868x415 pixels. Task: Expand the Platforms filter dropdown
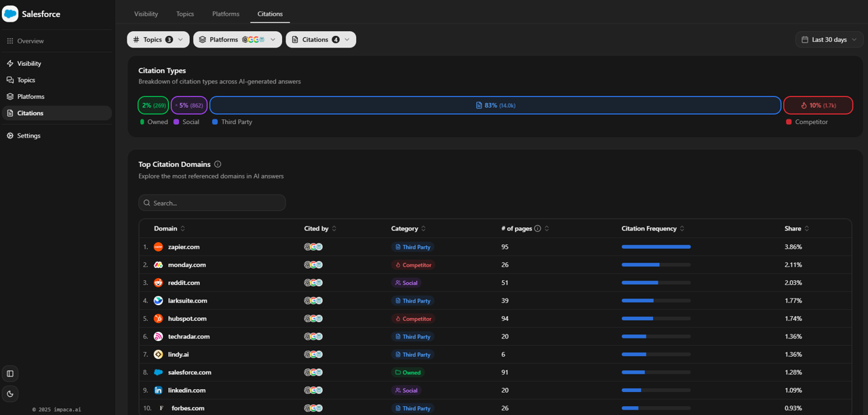pyautogui.click(x=237, y=39)
